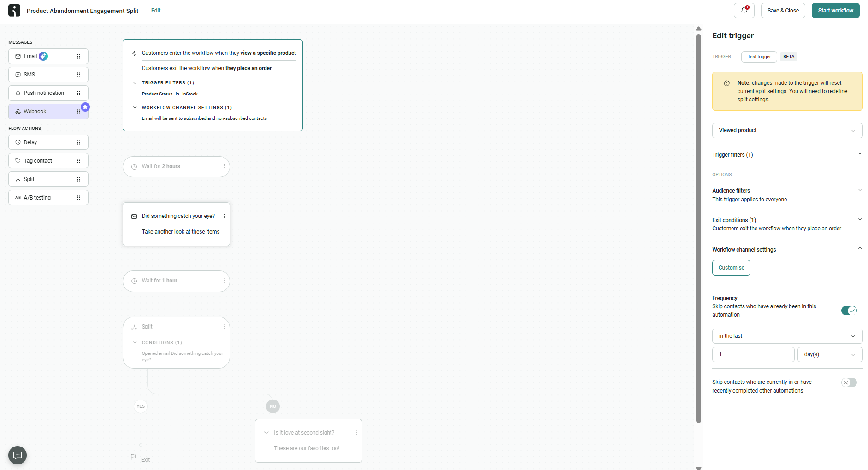Open the notifications bell
This screenshot has height=470, width=868.
coord(744,11)
